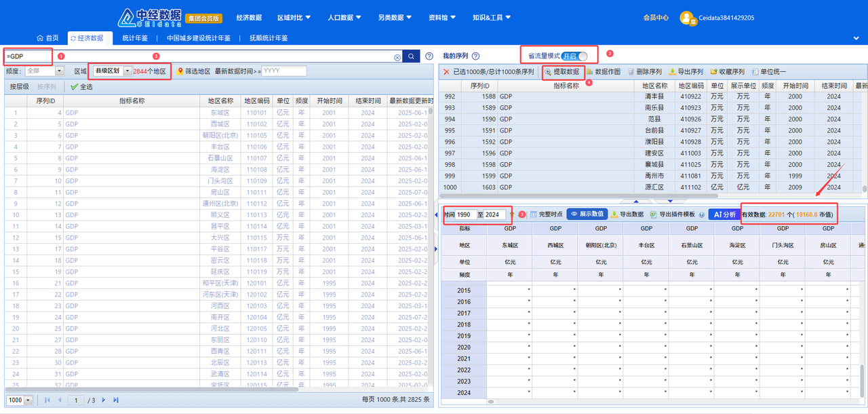
Task: Check 全选 to select all rows
Action: pos(81,87)
